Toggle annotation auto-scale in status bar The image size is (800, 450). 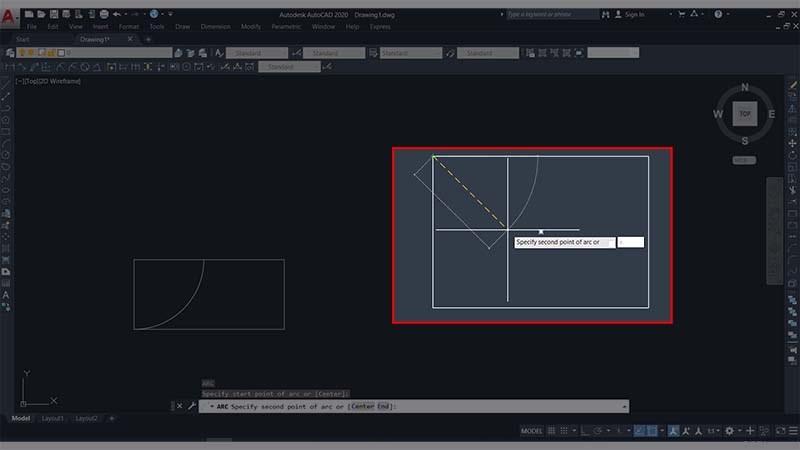(x=686, y=431)
